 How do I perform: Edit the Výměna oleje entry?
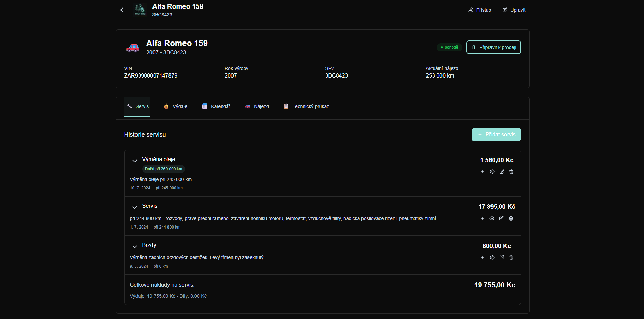pyautogui.click(x=502, y=172)
